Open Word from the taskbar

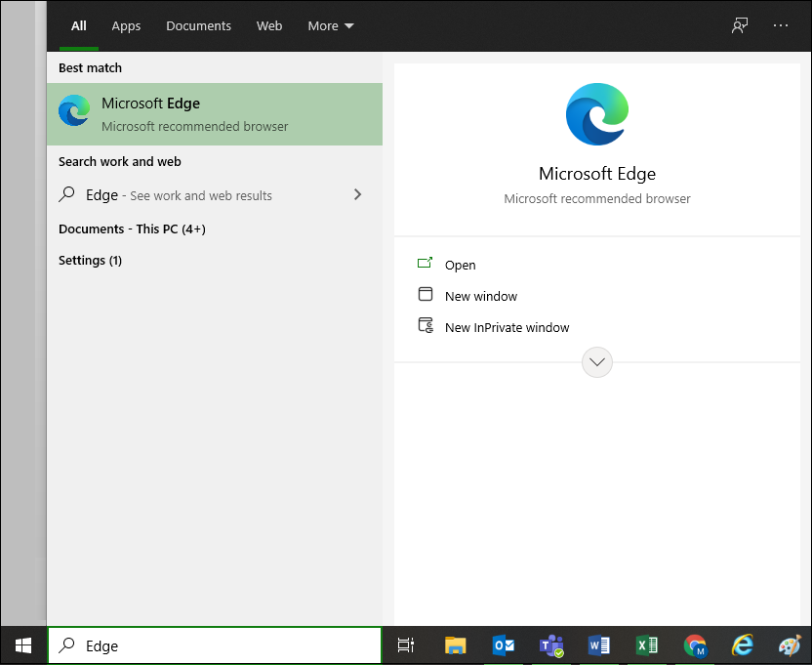599,645
